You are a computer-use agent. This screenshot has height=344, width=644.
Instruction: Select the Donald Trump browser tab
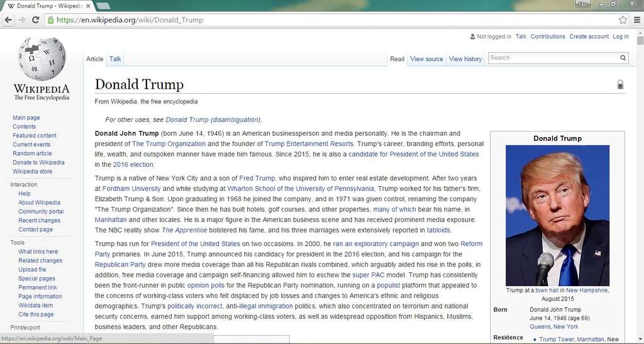pyautogui.click(x=48, y=6)
